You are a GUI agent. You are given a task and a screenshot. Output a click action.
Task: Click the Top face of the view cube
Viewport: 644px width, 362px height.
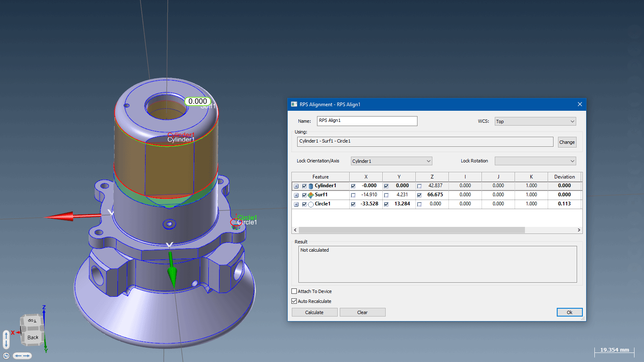click(x=32, y=321)
